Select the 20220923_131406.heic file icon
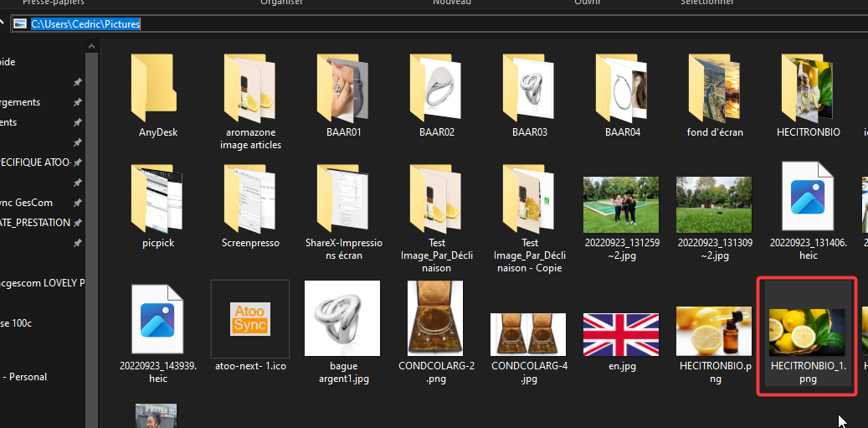The image size is (868, 428). (x=808, y=197)
